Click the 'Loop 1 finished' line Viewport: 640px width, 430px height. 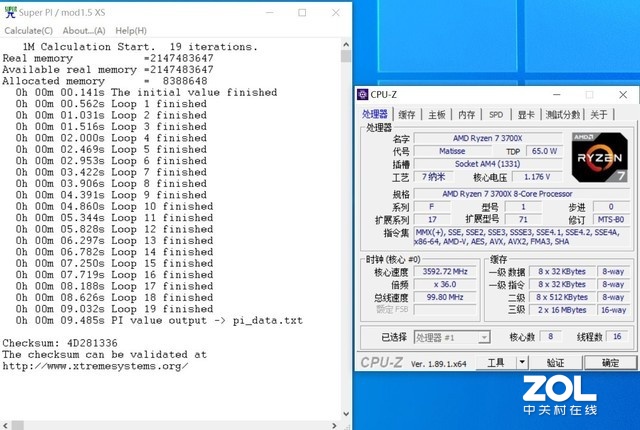coord(111,104)
